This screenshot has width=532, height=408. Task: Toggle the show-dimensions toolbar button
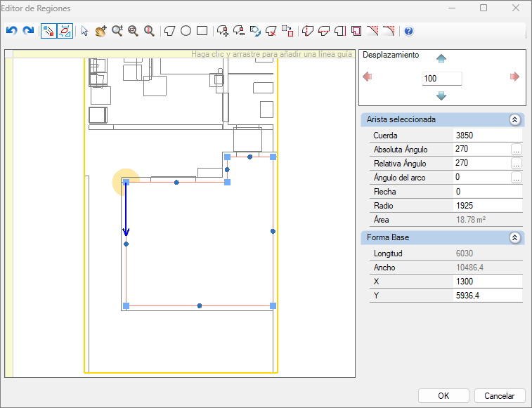click(x=65, y=31)
